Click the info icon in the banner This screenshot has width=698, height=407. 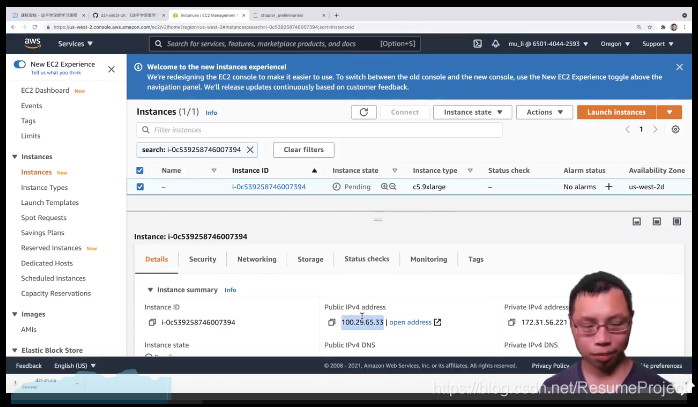pos(138,67)
